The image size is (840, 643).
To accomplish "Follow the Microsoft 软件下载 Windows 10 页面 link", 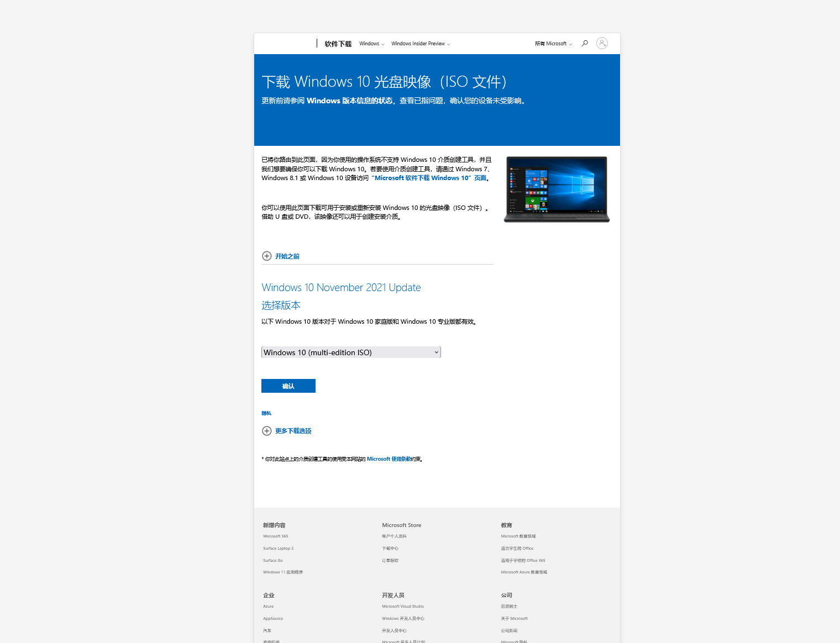I will coord(430,178).
